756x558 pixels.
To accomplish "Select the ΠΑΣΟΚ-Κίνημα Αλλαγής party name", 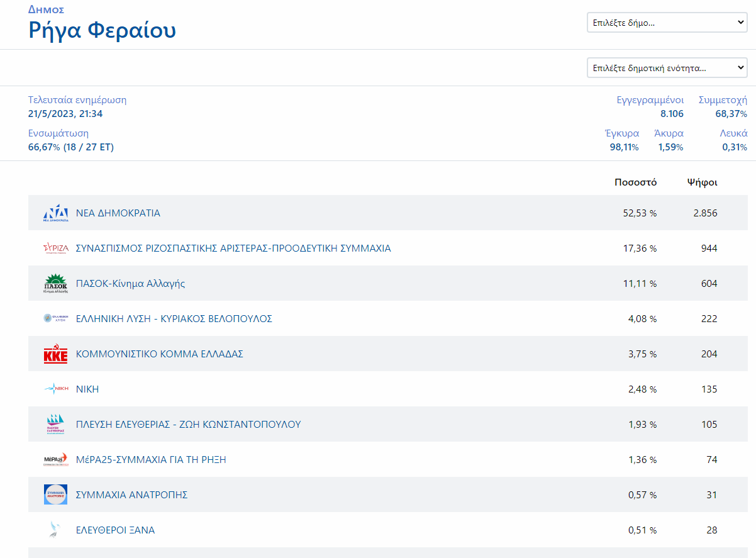I will click(x=130, y=284).
